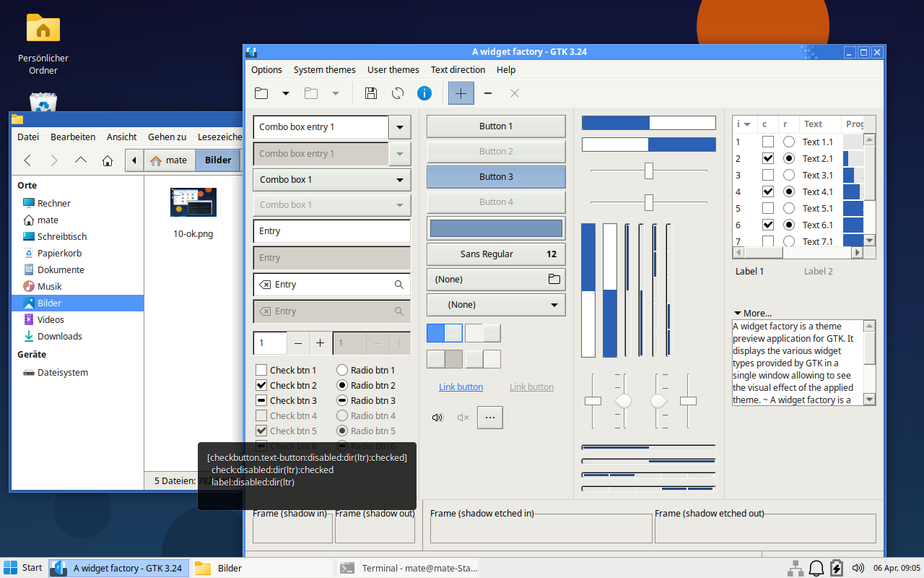Decrease spin button value with minus

tap(298, 343)
